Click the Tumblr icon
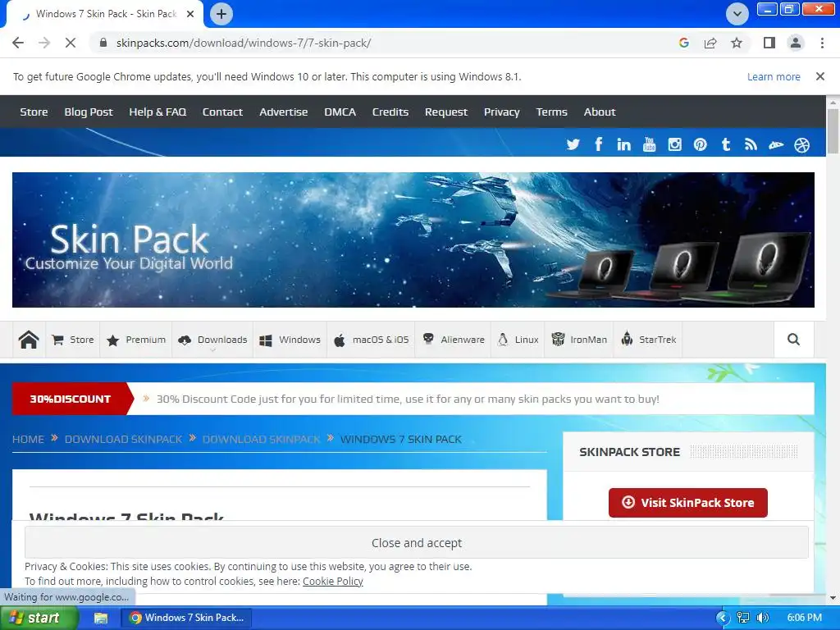 [726, 144]
